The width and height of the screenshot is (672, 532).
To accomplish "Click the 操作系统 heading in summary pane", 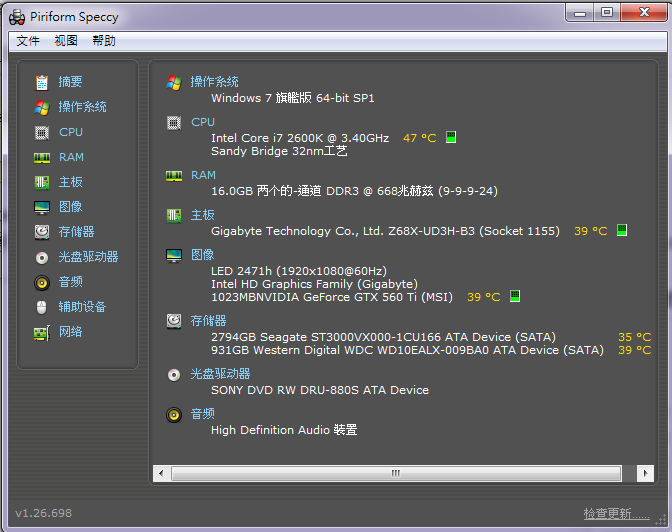I will 214,81.
